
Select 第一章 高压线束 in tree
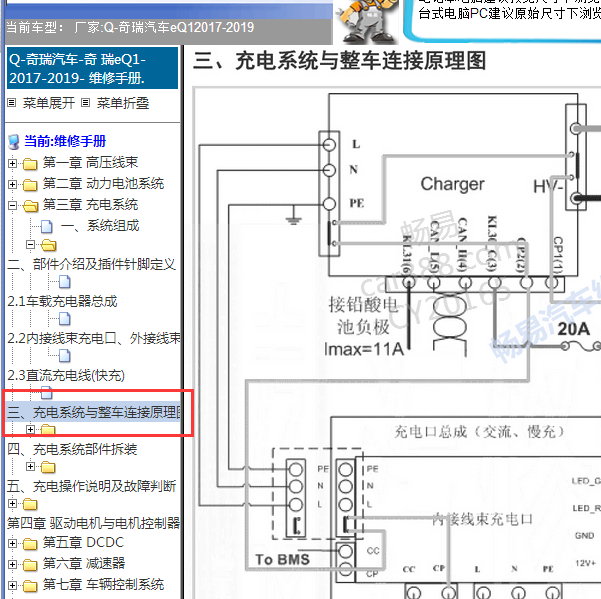point(90,162)
